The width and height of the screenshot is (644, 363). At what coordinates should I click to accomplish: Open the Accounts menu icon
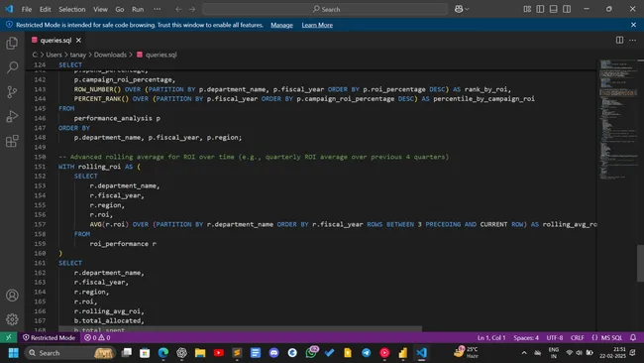coord(12,296)
